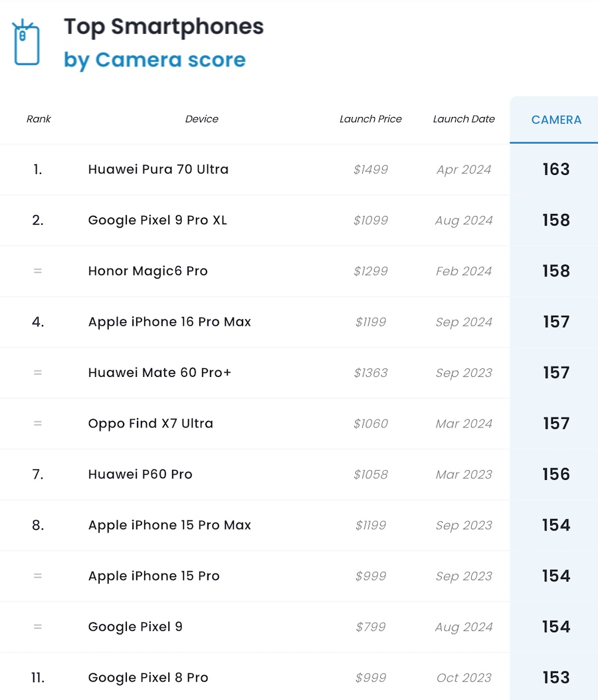Select the CAMERA score tab
The image size is (598, 700).
(x=556, y=120)
